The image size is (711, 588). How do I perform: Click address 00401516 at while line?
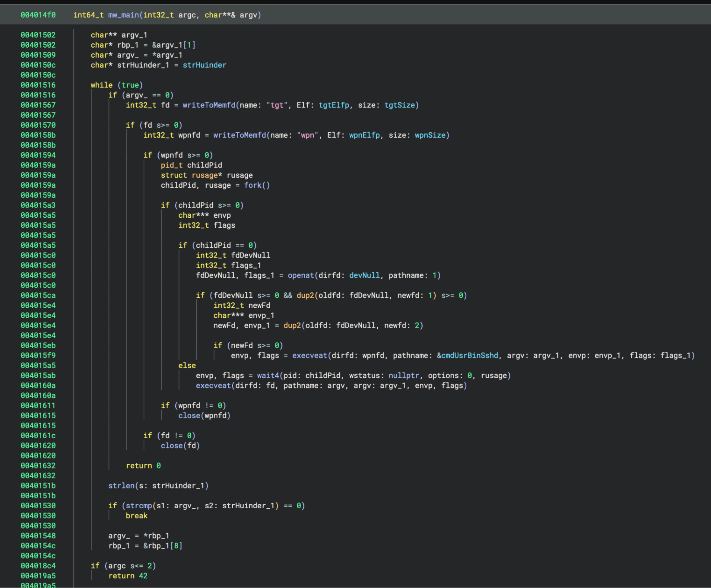[x=38, y=85]
